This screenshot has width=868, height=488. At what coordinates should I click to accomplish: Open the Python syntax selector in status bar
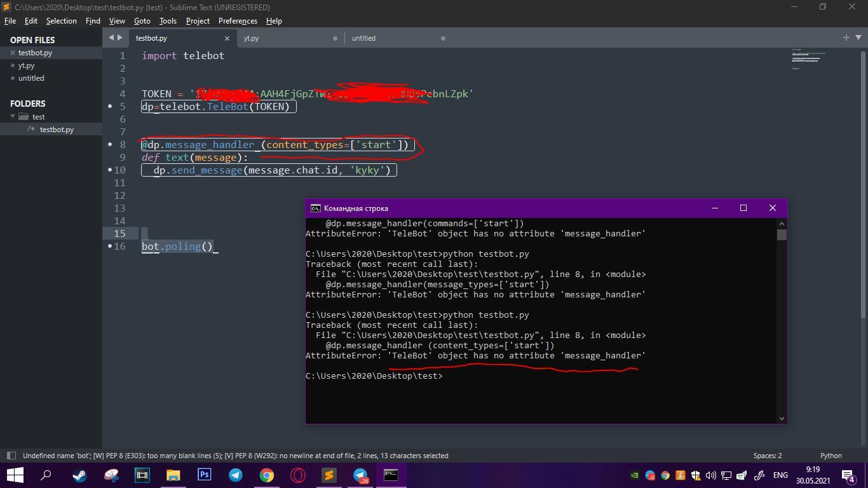[831, 456]
